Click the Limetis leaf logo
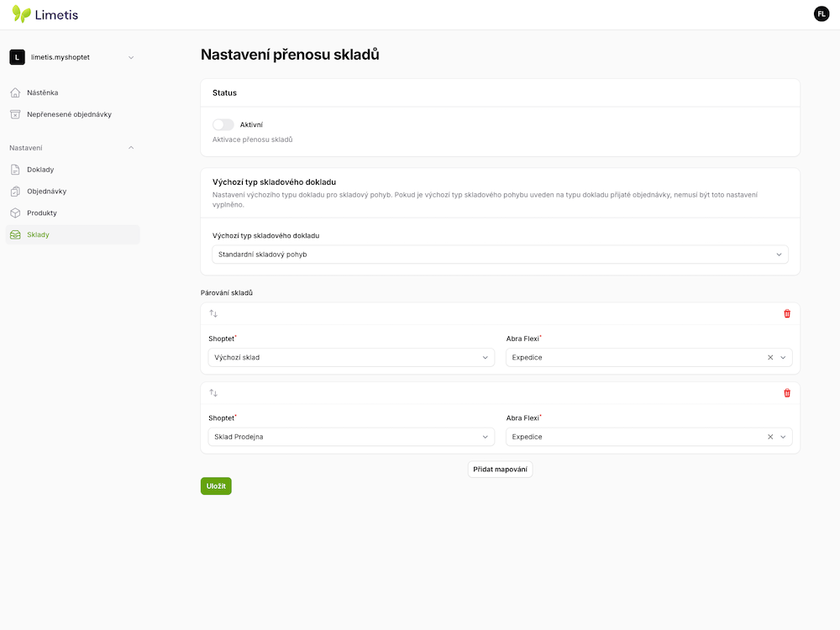This screenshot has width=840, height=630. (x=22, y=14)
